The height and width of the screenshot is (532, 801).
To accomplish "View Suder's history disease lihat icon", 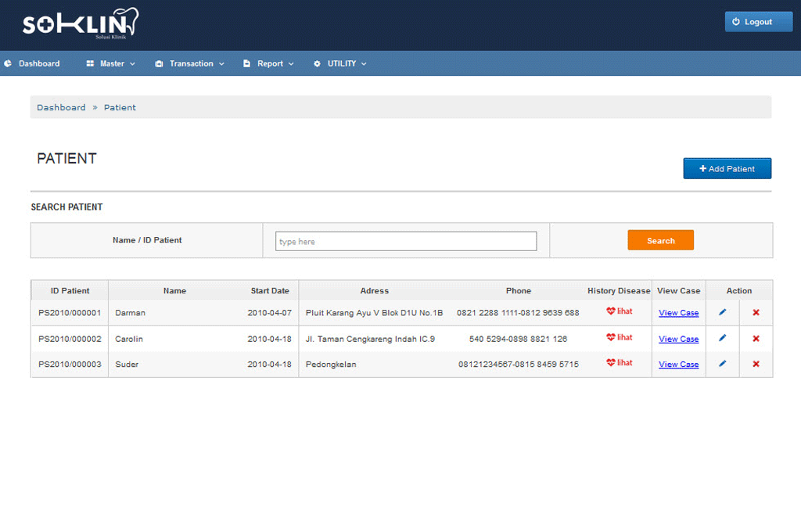I will tap(619, 363).
